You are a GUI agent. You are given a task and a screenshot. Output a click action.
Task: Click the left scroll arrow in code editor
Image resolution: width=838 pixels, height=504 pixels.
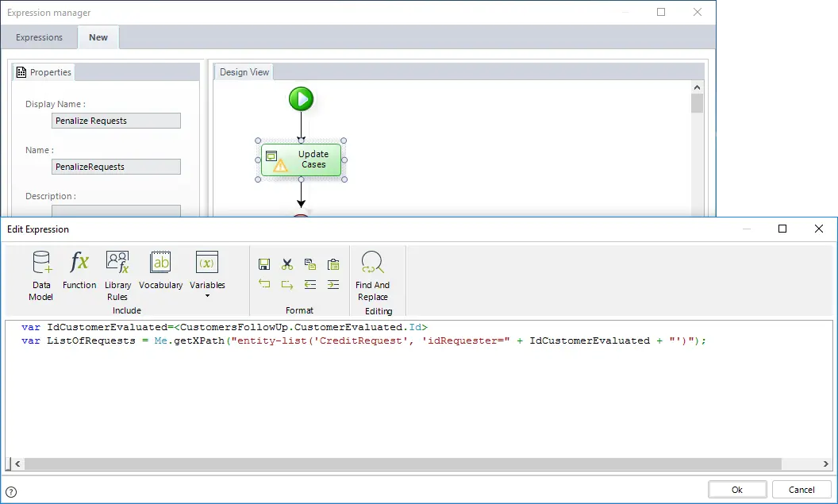(17, 464)
